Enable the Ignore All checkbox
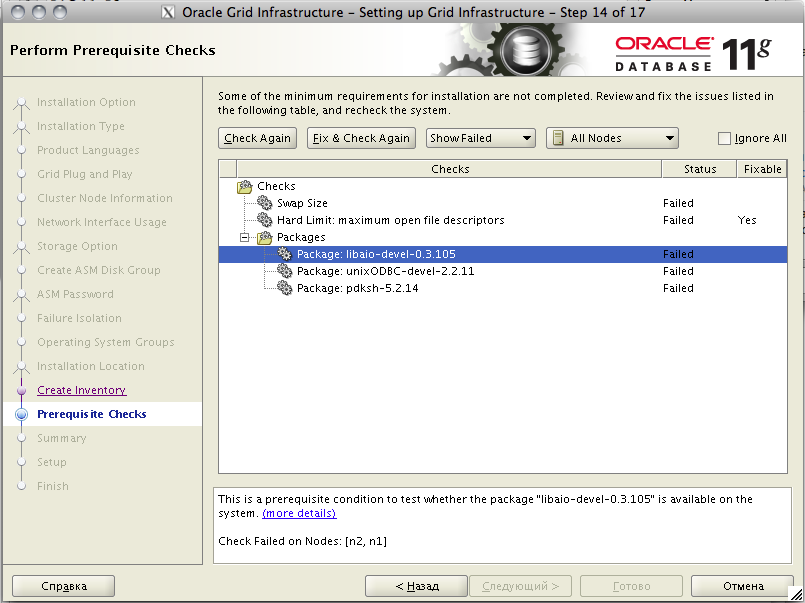 tap(725, 139)
